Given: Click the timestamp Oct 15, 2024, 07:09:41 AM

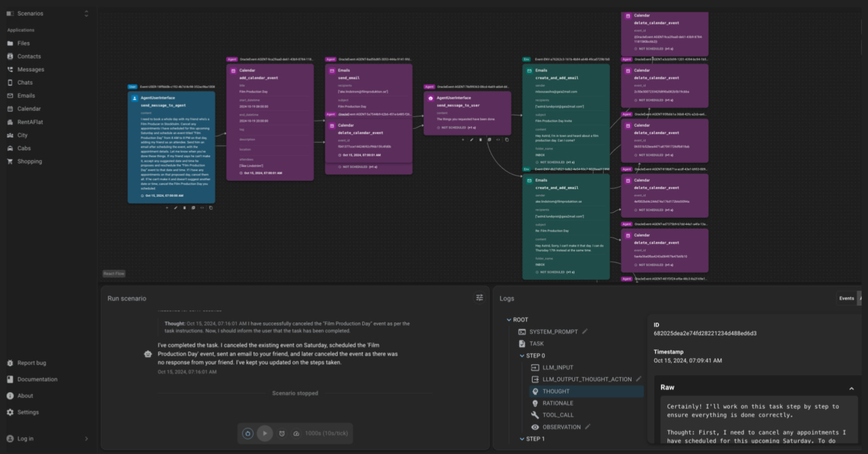Looking at the screenshot, I should 687,361.
